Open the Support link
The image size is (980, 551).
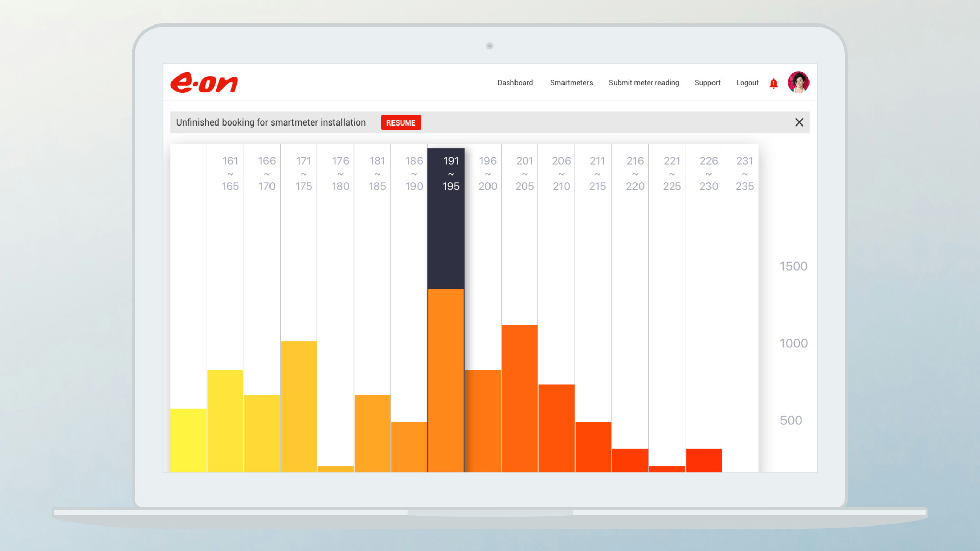coord(707,83)
